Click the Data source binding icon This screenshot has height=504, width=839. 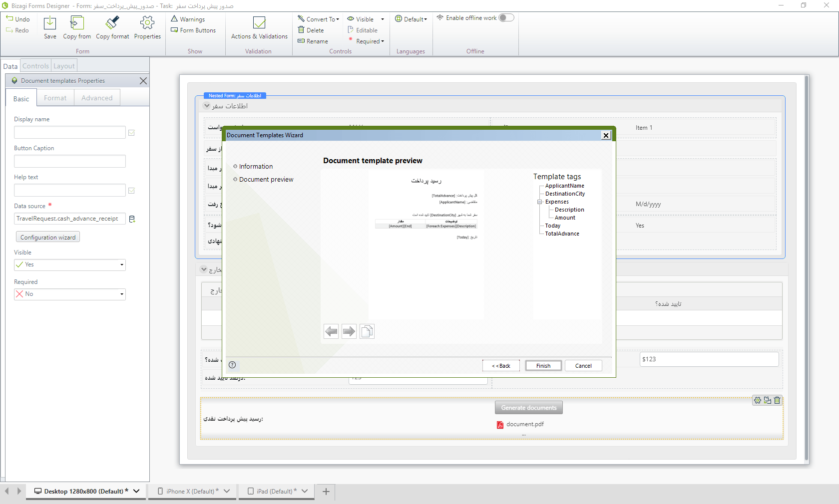(132, 219)
